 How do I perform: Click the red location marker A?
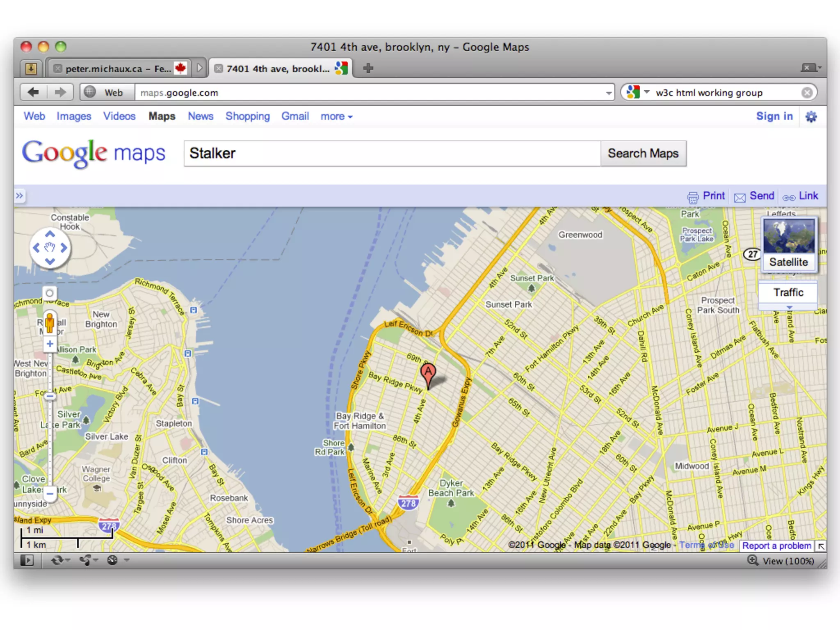pyautogui.click(x=428, y=372)
